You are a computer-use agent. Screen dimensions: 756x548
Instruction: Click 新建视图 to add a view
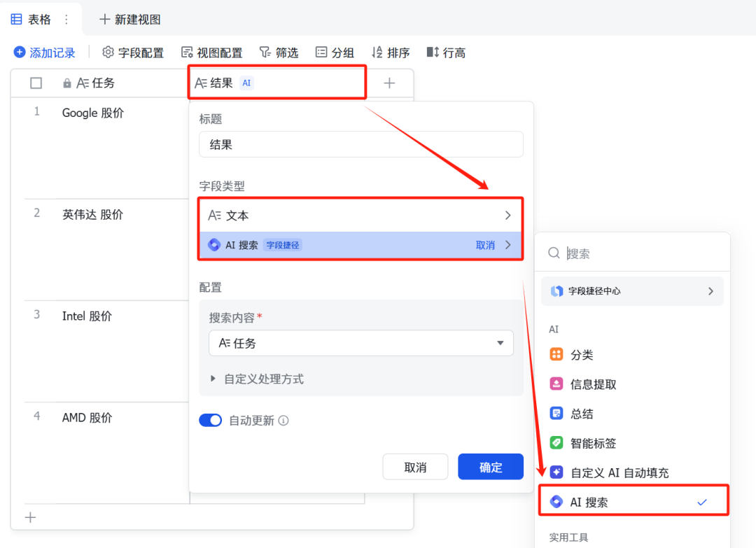(130, 20)
